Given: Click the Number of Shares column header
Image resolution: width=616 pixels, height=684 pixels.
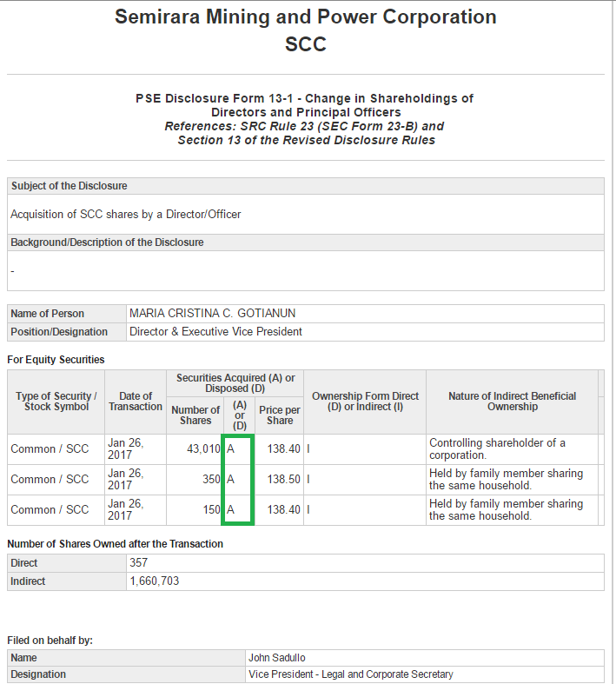Looking at the screenshot, I should (195, 415).
